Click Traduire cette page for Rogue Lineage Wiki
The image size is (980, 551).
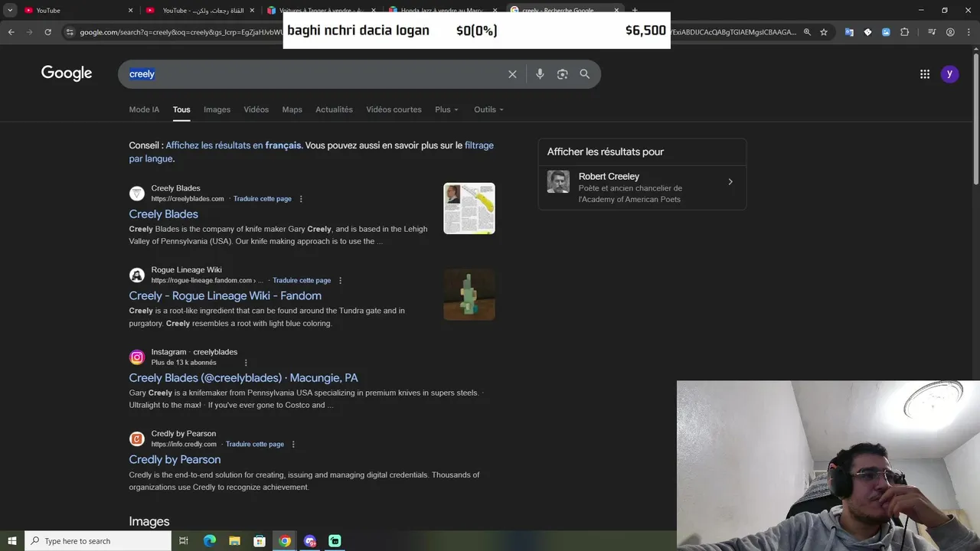click(x=302, y=281)
